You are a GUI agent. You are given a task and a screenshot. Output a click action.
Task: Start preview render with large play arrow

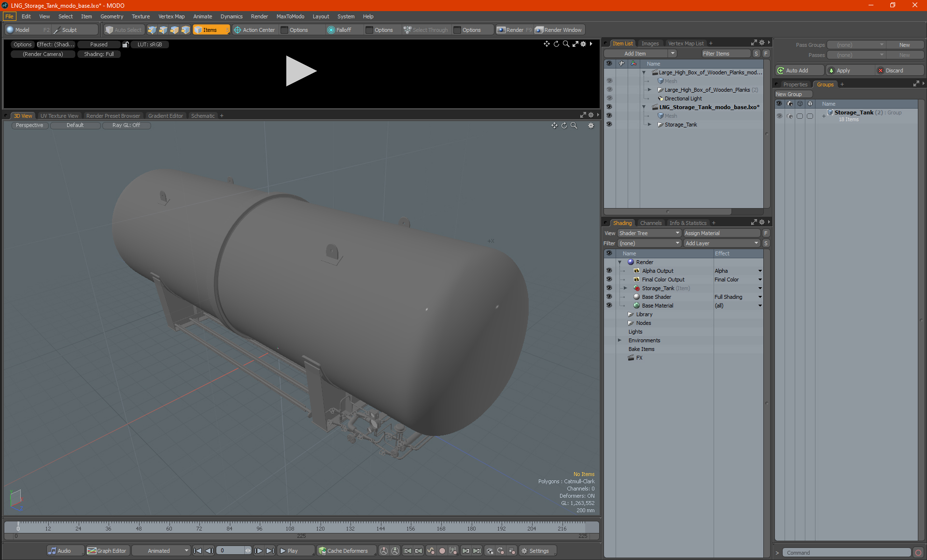pos(301,71)
